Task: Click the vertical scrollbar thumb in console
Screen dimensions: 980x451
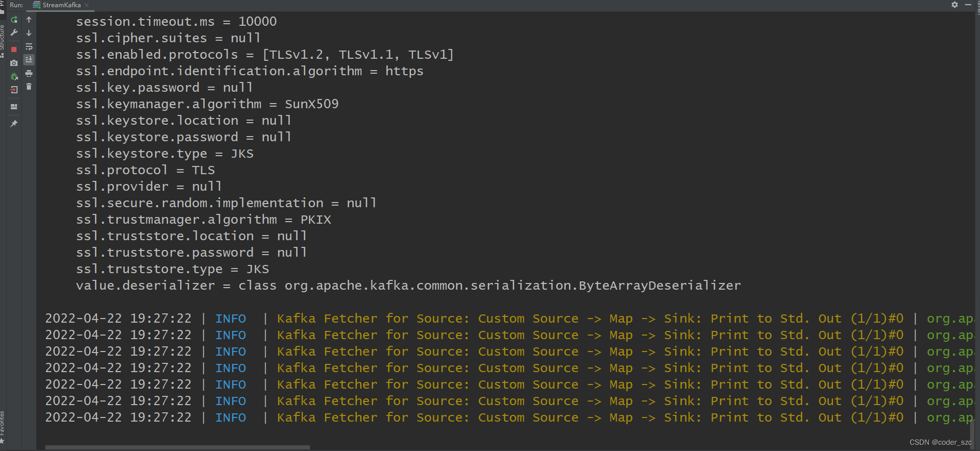Action: (972, 435)
